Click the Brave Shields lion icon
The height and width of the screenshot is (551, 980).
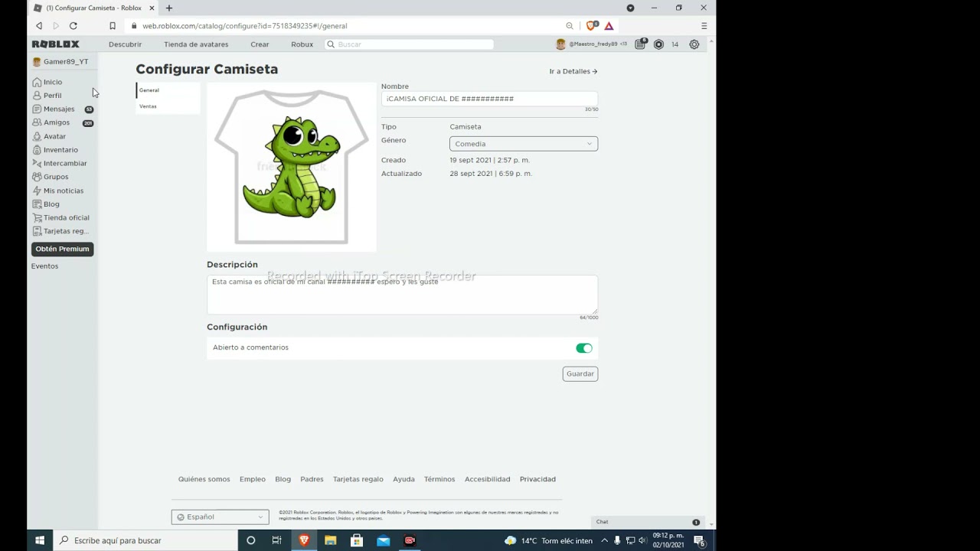(590, 25)
